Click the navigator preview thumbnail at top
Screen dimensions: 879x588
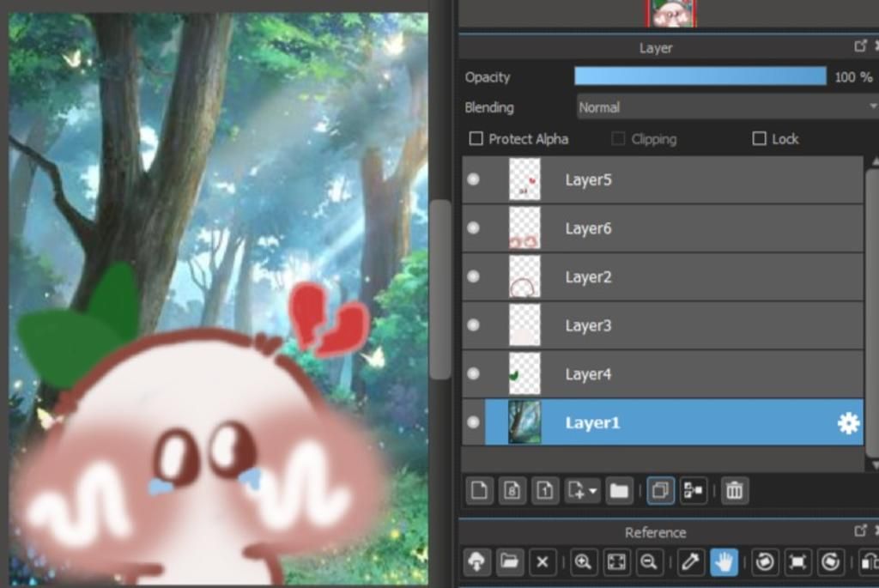[671, 13]
